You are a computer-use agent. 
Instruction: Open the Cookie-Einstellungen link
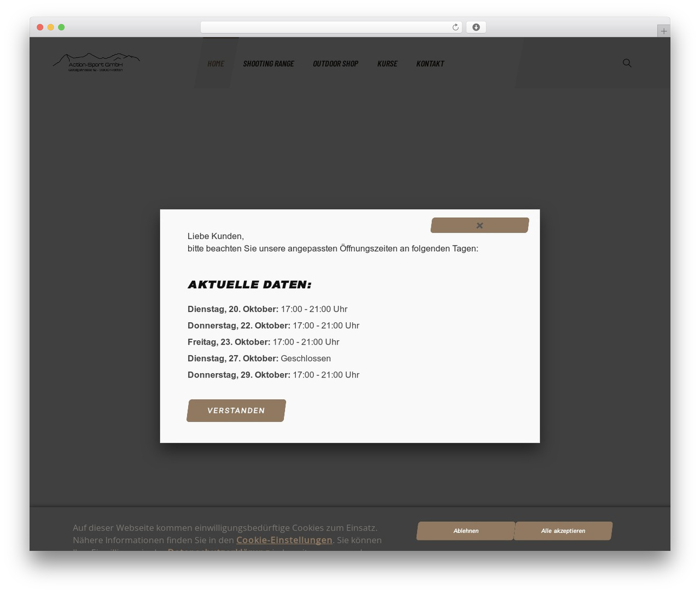pos(284,540)
